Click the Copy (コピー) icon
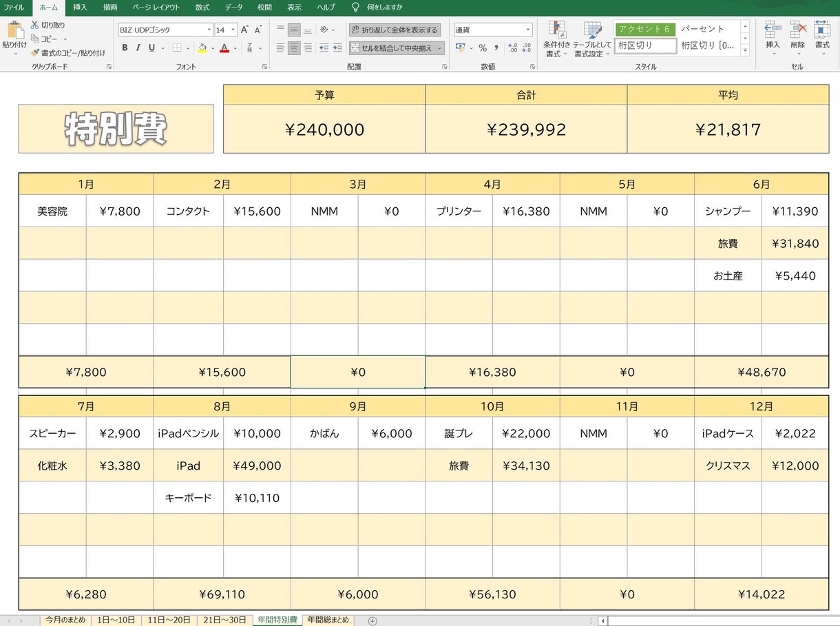This screenshot has height=626, width=840. click(34, 39)
